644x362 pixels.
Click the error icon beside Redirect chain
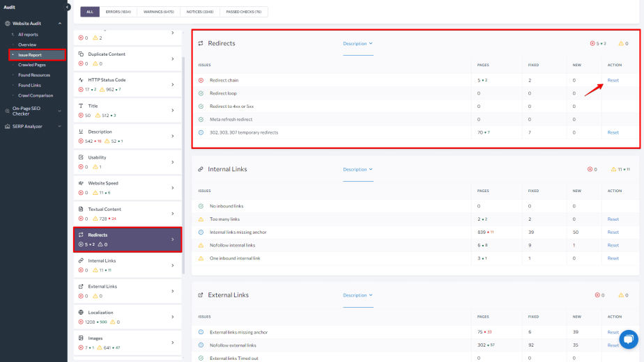pos(201,81)
